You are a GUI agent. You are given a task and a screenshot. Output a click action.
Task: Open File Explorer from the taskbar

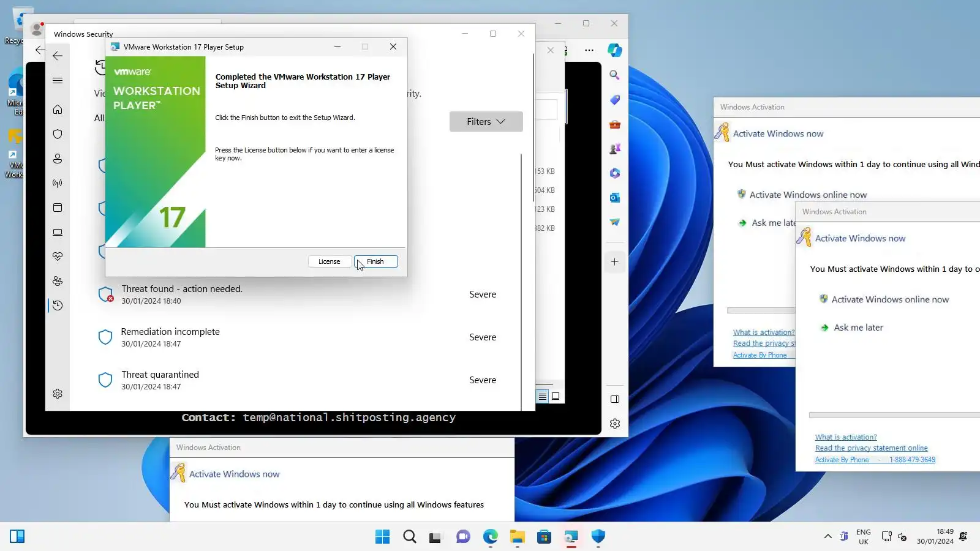pos(517,537)
